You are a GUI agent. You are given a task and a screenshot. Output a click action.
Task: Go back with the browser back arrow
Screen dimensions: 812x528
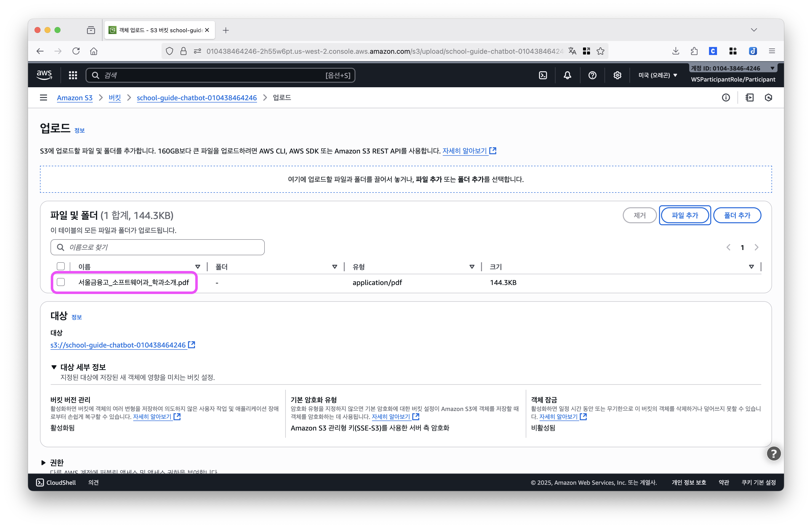[40, 51]
